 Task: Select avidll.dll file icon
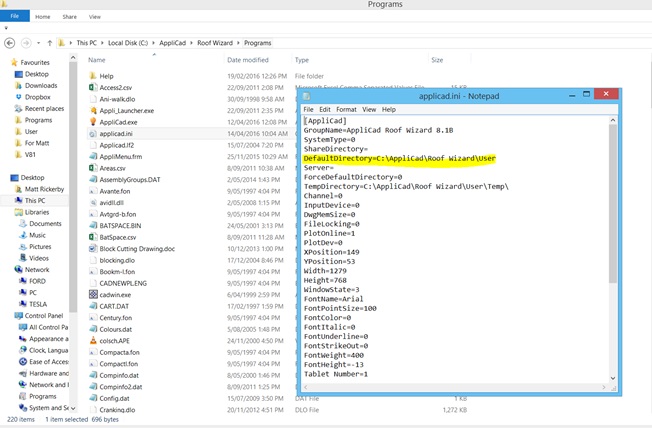93,203
